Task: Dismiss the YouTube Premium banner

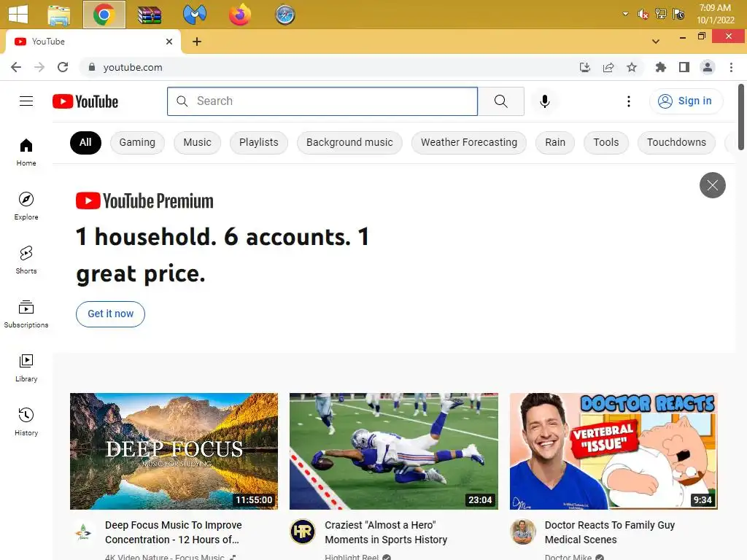Action: click(712, 184)
